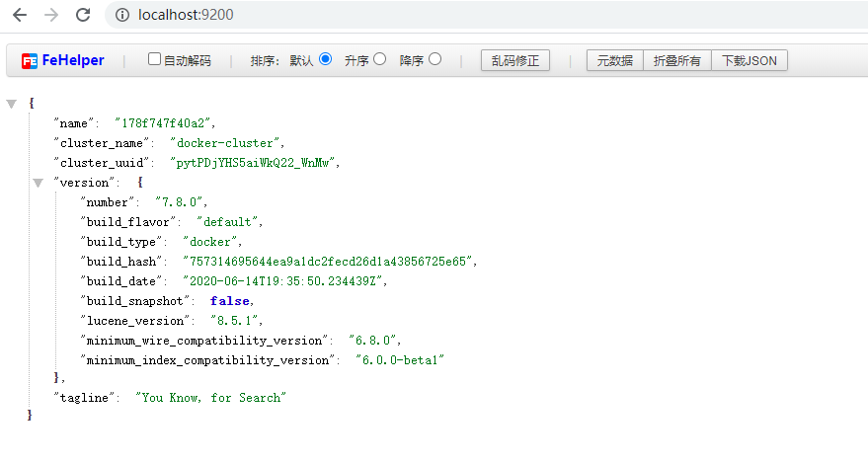The height and width of the screenshot is (463, 868).
Task: Click the FeHelper title text
Action: 73,60
